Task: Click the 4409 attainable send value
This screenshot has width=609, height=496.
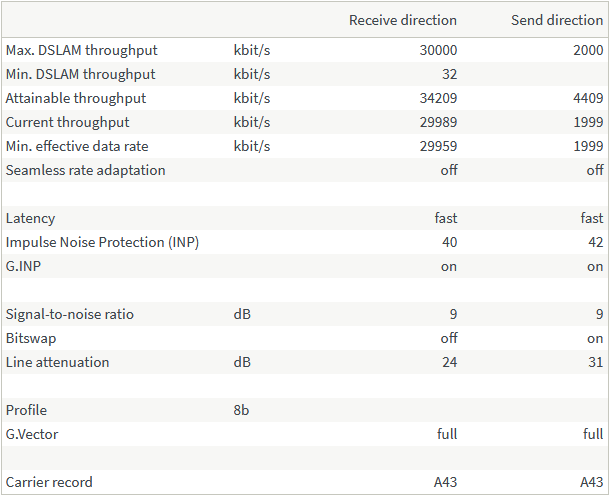Action: tap(588, 98)
